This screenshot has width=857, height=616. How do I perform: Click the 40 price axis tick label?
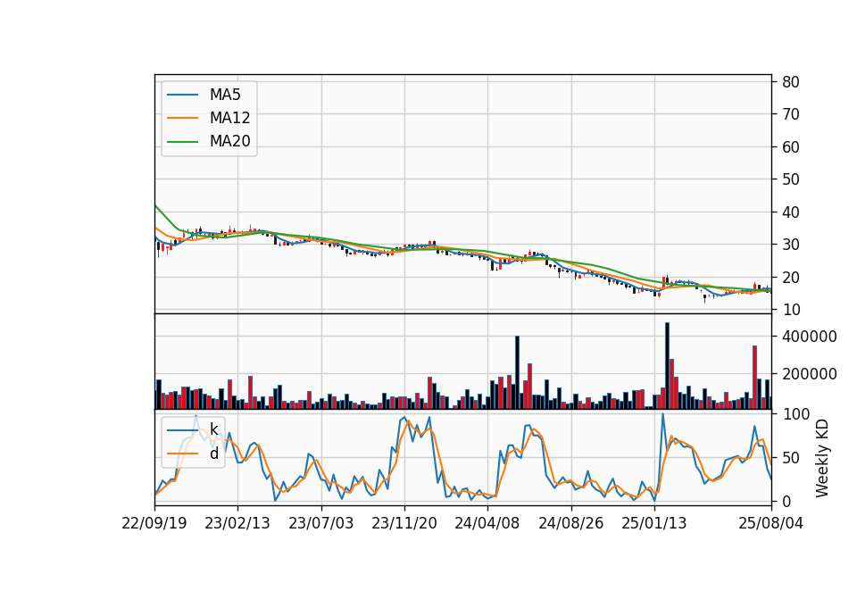[x=790, y=212]
